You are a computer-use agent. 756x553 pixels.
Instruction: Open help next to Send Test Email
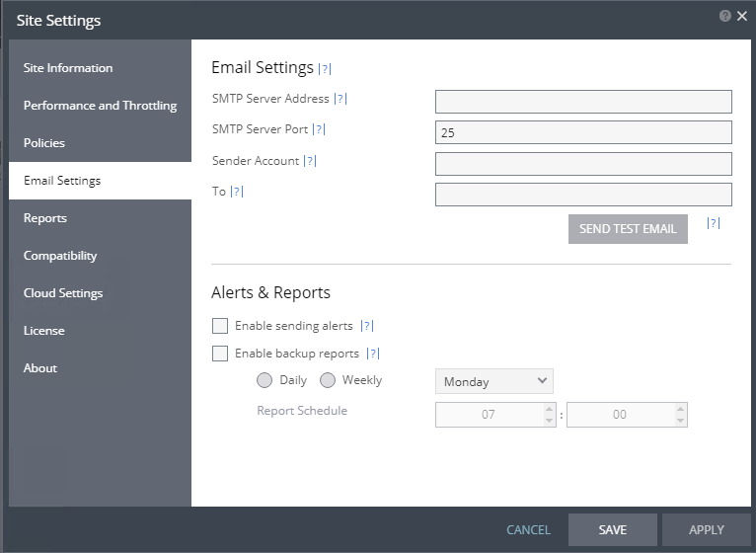[x=714, y=224]
